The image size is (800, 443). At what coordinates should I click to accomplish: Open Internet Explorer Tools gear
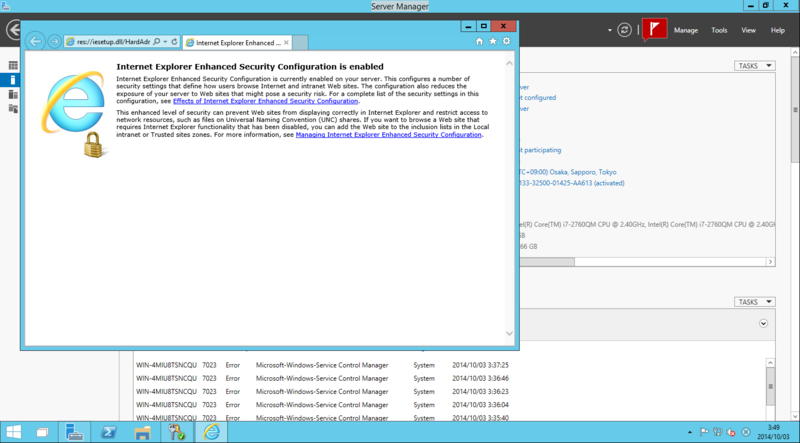(506, 41)
